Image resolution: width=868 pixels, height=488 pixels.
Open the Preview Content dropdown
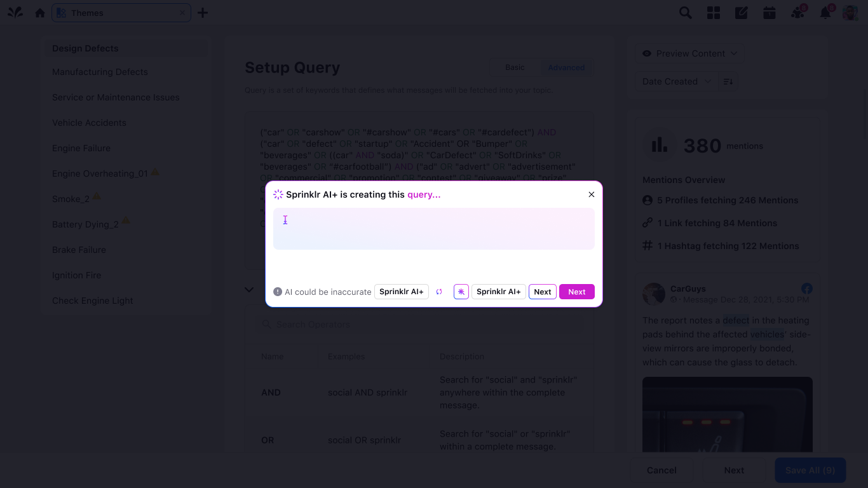[x=689, y=53]
